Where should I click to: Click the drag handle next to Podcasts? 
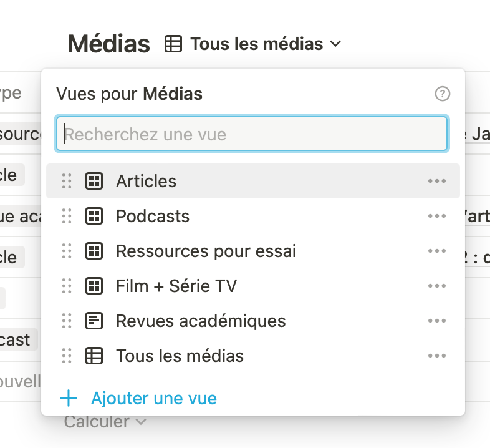67,216
